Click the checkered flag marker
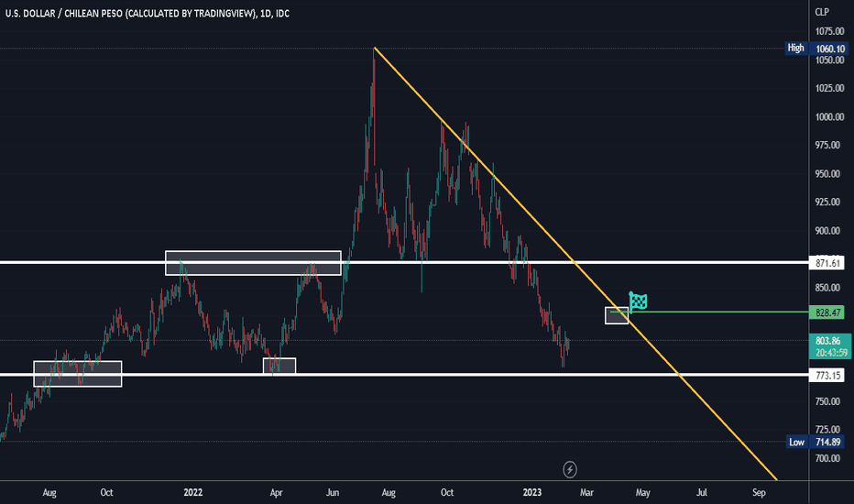This screenshot has width=854, height=504. (638, 301)
